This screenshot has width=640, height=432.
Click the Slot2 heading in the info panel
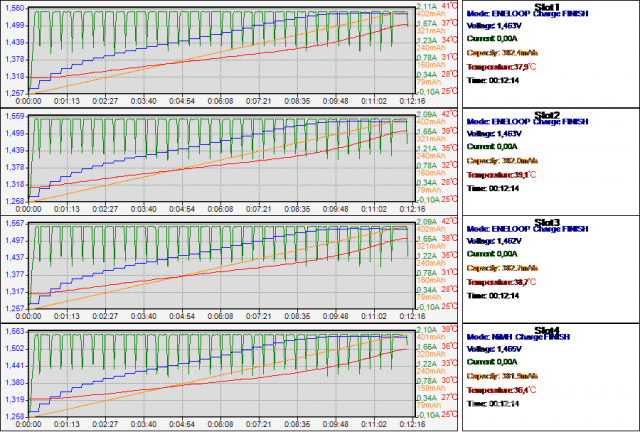click(x=547, y=115)
